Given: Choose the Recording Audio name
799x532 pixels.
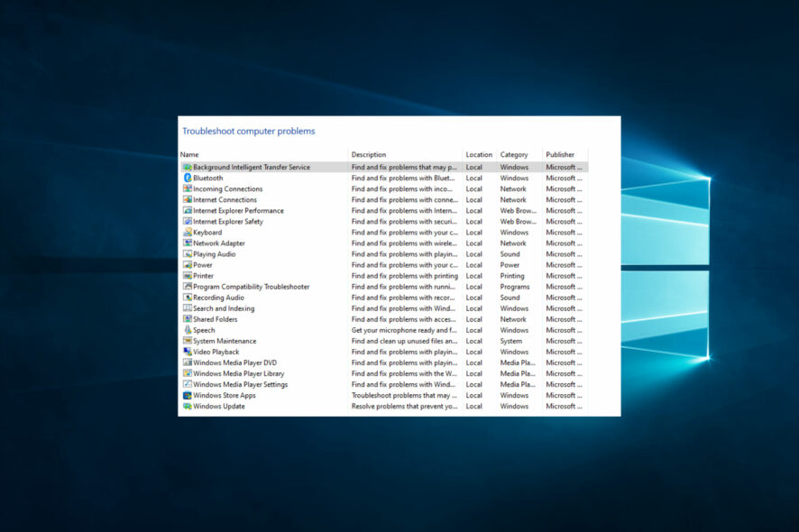Looking at the screenshot, I should 218,298.
